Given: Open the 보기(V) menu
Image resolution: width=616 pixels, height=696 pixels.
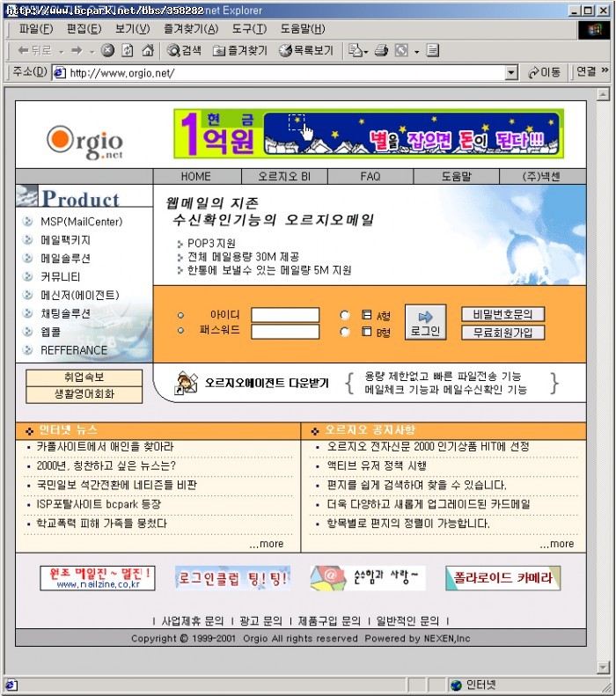Looking at the screenshot, I should coord(132,29).
